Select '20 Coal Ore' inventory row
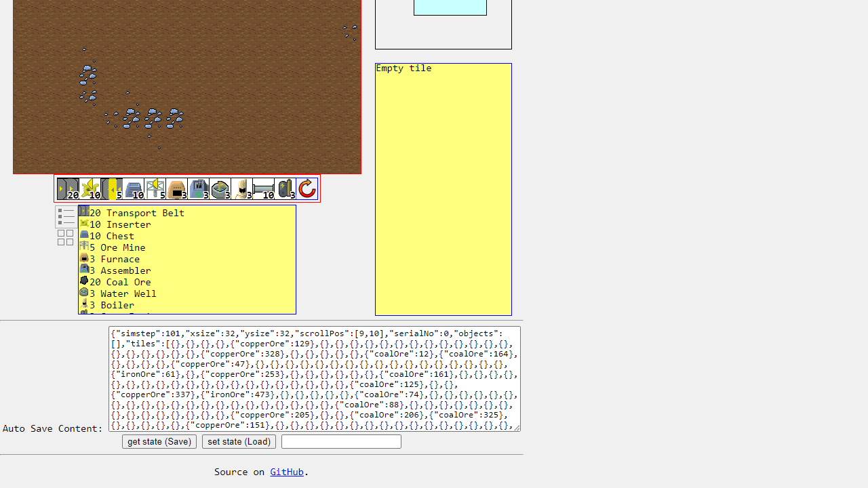The width and height of the screenshot is (868, 488). pyautogui.click(x=186, y=281)
